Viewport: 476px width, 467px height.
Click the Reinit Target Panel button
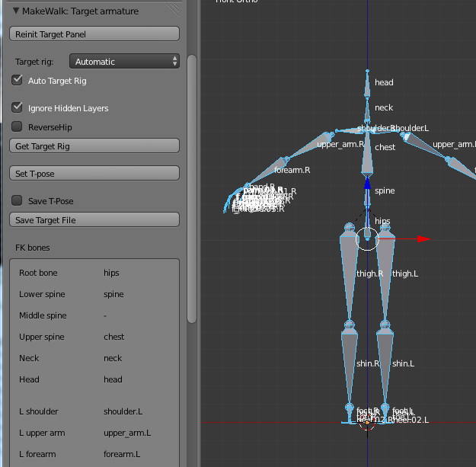pyautogui.click(x=94, y=34)
